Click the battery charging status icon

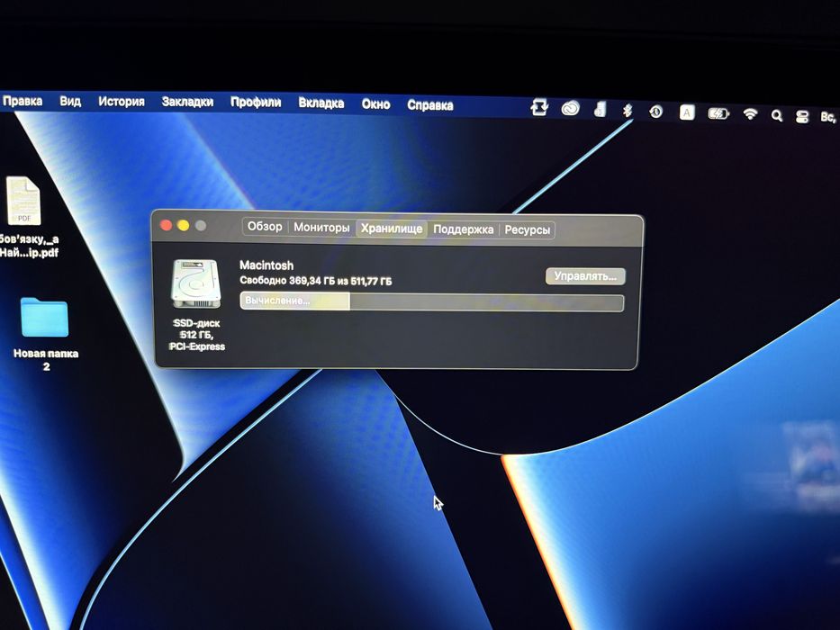718,113
